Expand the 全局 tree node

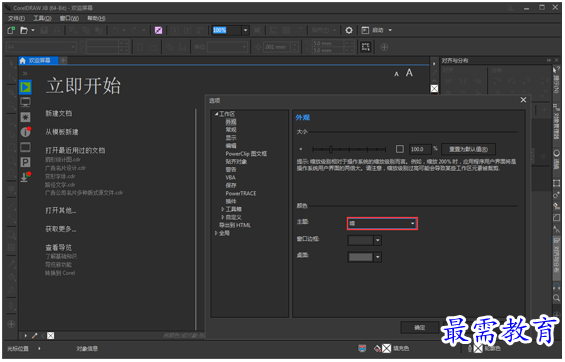tap(216, 233)
